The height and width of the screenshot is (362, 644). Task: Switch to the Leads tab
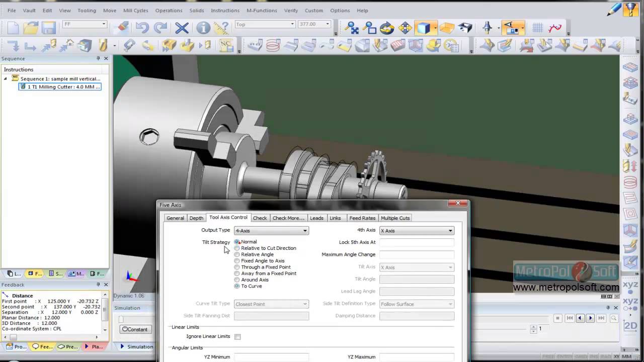point(316,218)
